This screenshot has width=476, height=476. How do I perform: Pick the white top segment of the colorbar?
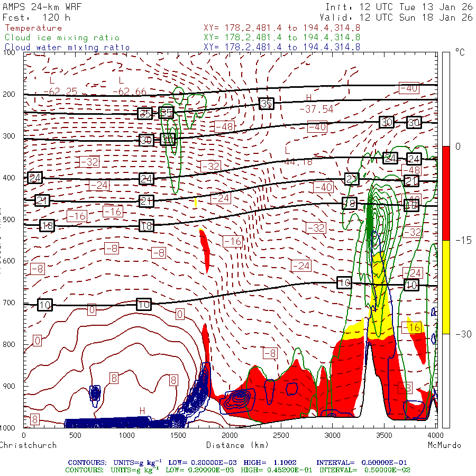pyautogui.click(x=446, y=99)
